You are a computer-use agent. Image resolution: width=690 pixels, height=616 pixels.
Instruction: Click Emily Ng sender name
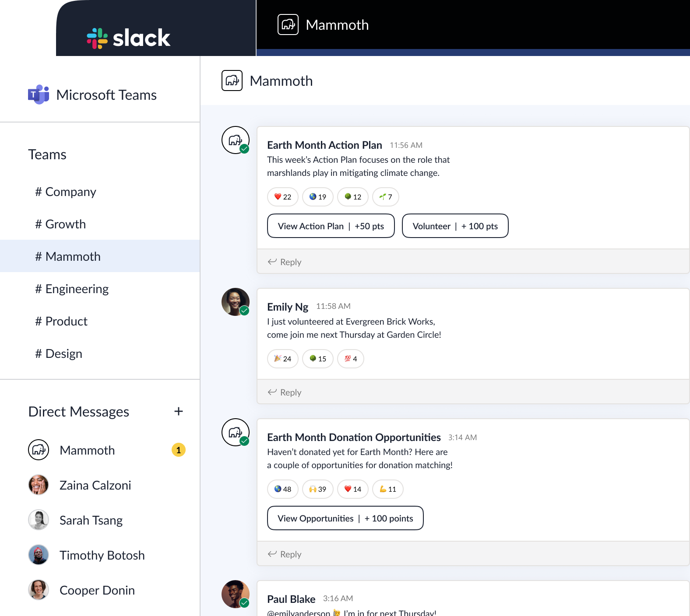click(288, 307)
